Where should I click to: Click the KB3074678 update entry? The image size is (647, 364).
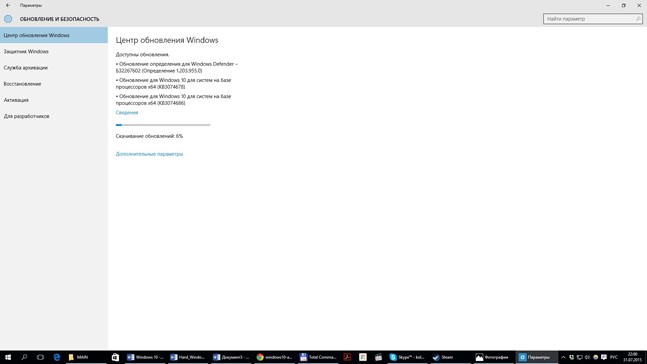pyautogui.click(x=173, y=83)
